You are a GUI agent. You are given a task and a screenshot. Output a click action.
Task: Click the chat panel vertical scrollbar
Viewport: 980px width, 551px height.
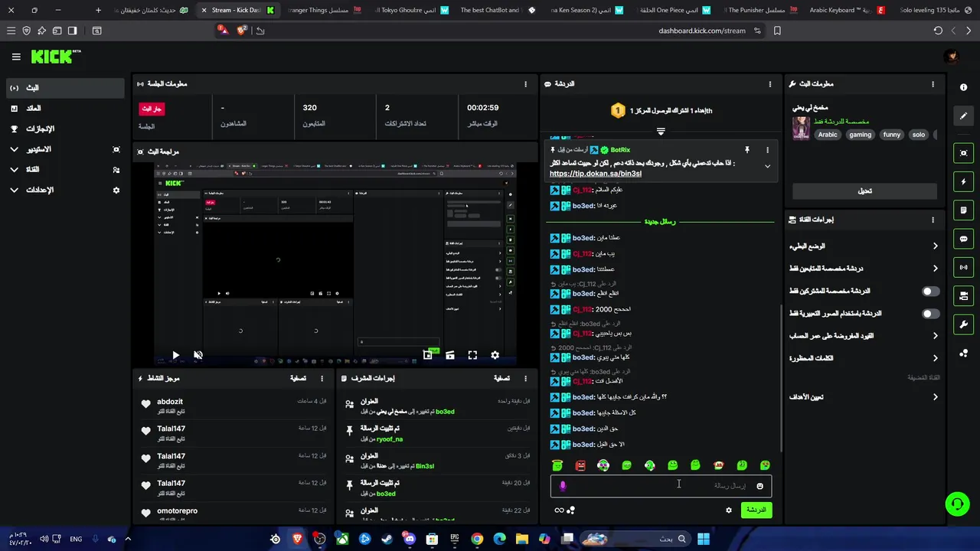(x=780, y=378)
